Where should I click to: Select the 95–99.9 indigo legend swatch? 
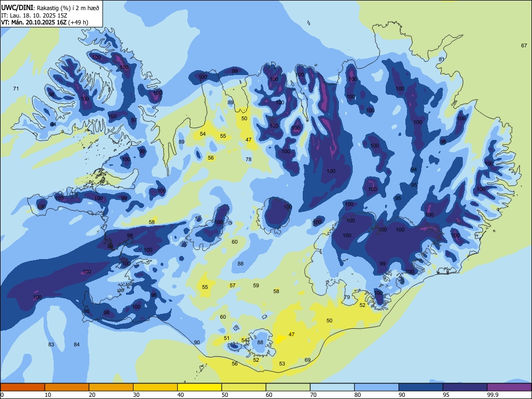(x=465, y=387)
